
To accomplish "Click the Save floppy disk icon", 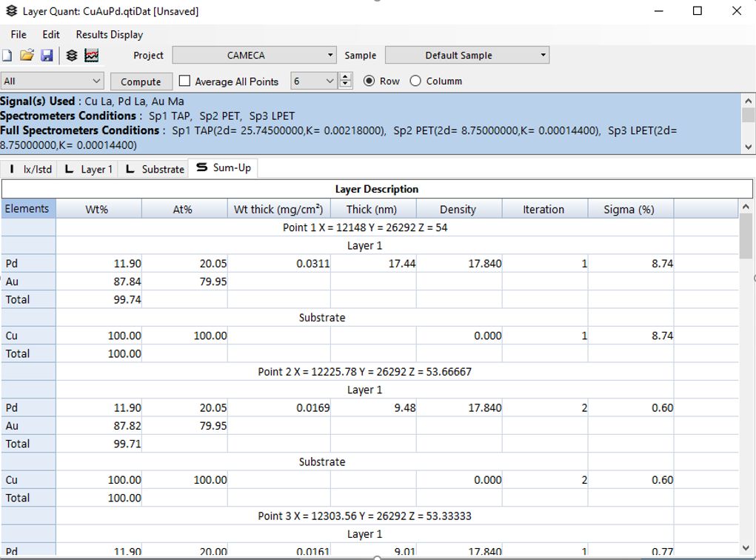I will coord(47,56).
